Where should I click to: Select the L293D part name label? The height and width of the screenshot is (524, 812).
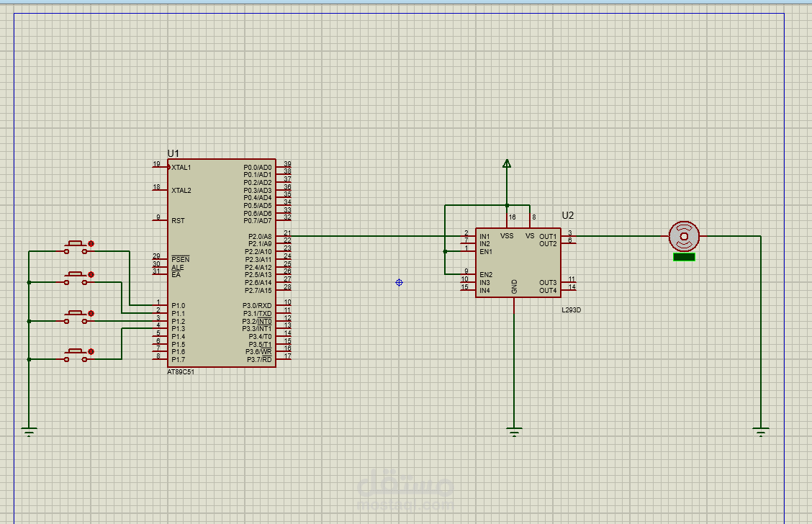[571, 310]
